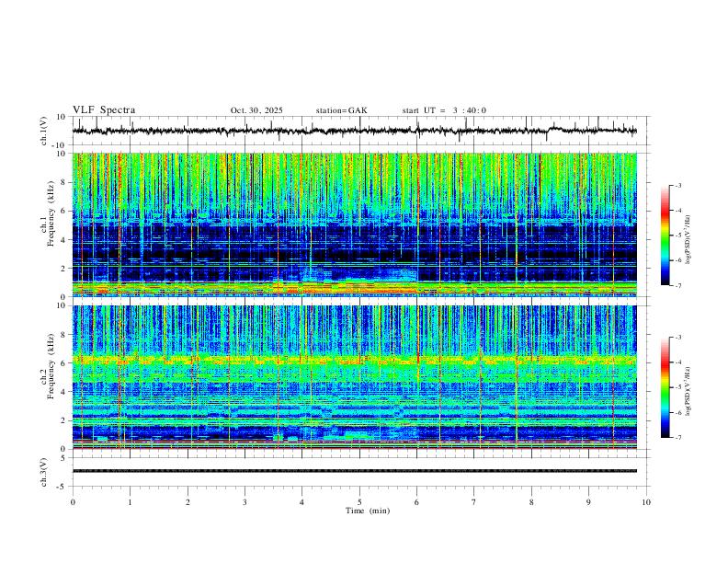Click the ch.1 spectrogram plot area
This screenshot has width=728, height=563.
(x=354, y=224)
